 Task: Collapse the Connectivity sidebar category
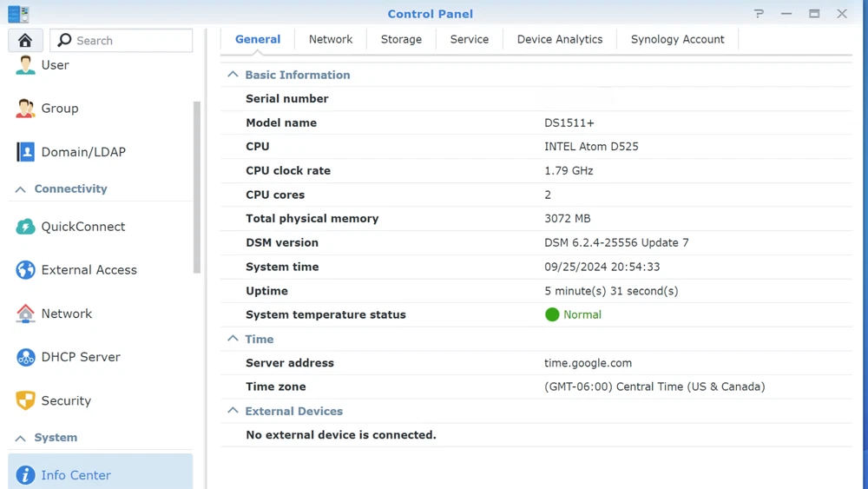[x=20, y=189]
